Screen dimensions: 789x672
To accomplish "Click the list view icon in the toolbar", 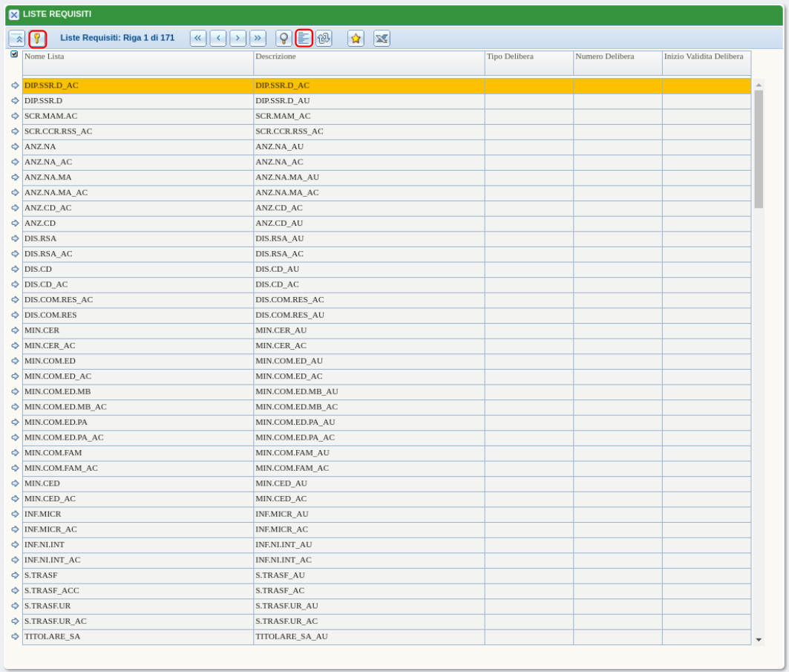I will pos(304,39).
